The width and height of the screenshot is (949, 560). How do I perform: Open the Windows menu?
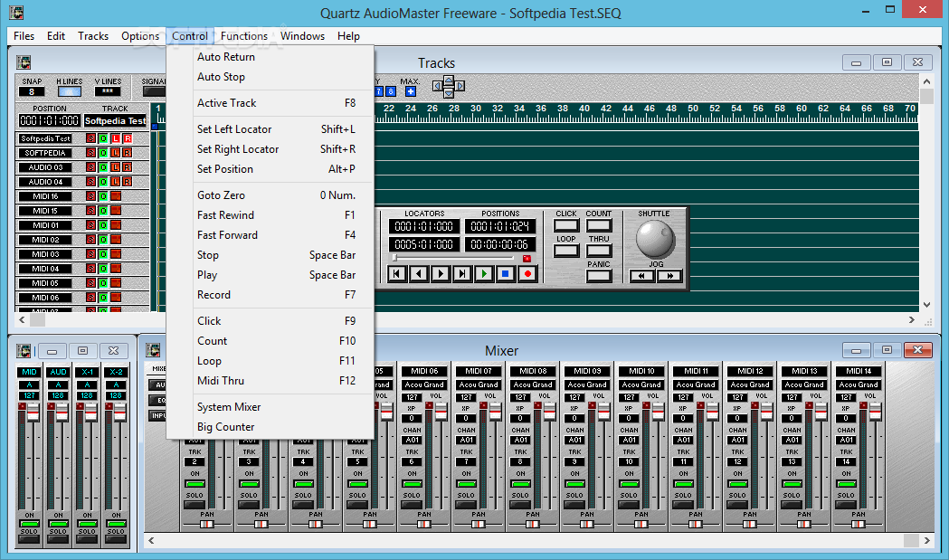[x=302, y=36]
